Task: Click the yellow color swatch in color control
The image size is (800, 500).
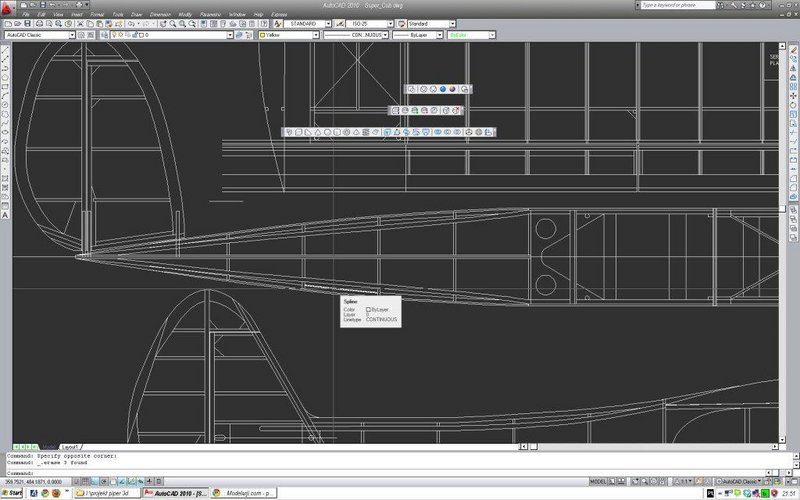Action: [x=262, y=35]
